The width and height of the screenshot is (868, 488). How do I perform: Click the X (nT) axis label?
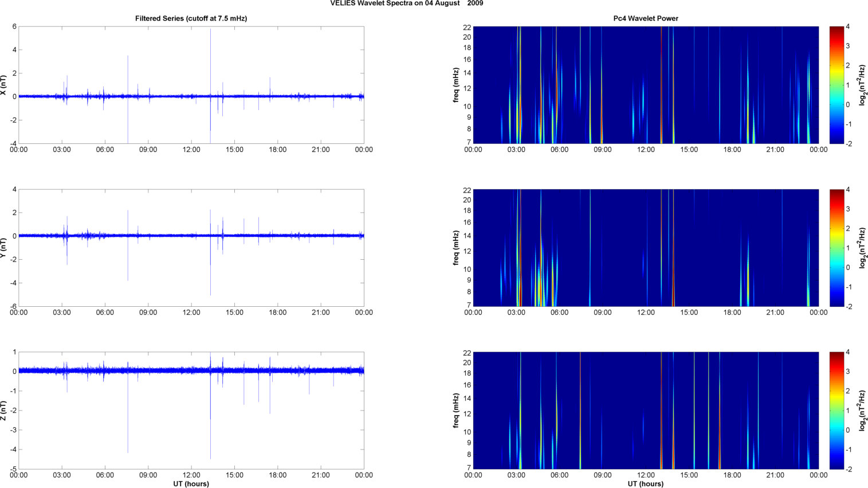point(3,85)
